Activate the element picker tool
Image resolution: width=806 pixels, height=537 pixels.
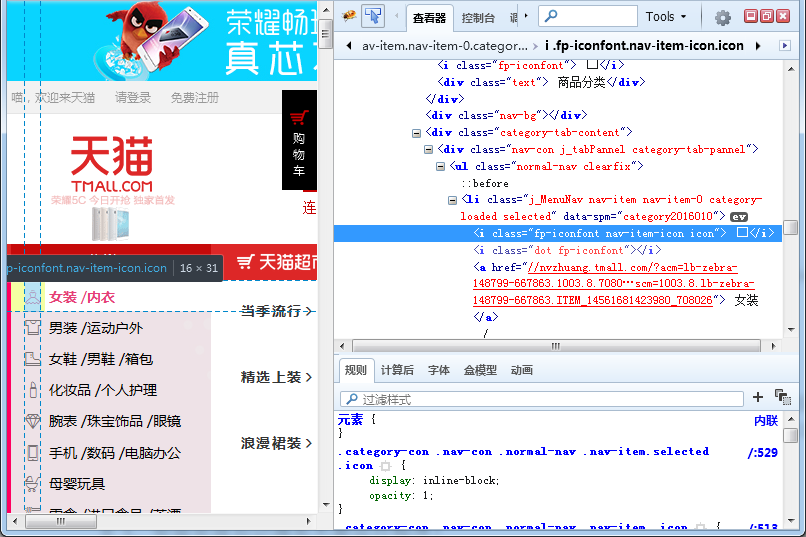click(373, 16)
